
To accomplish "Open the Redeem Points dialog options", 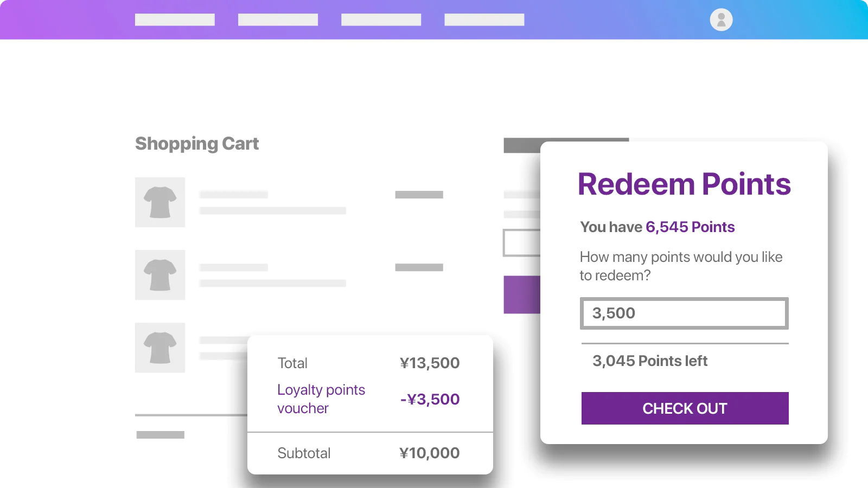I will pos(684,184).
